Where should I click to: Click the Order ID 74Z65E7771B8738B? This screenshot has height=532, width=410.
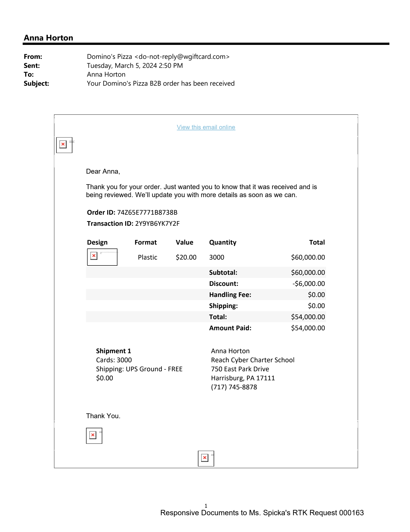[147, 212]
